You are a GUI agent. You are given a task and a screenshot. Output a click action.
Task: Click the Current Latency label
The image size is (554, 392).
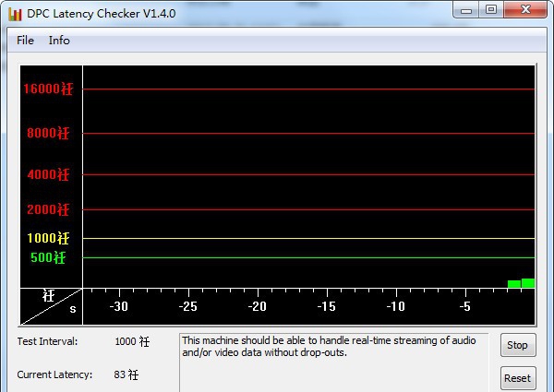point(54,374)
